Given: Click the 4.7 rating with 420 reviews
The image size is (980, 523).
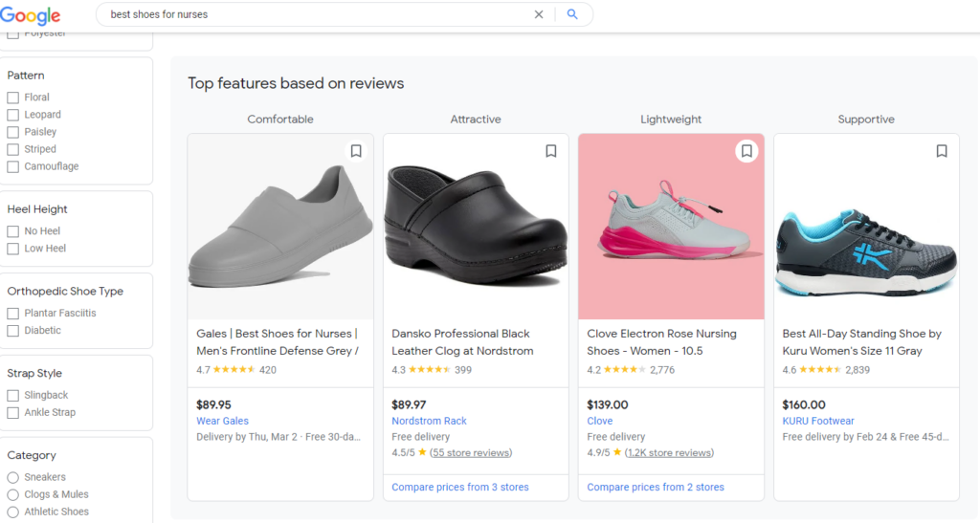Looking at the screenshot, I should 236,369.
